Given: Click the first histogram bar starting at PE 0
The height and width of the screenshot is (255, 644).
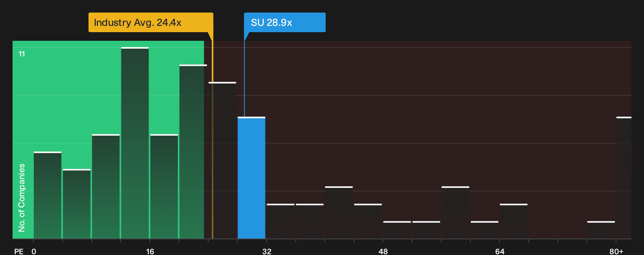Looking at the screenshot, I should coord(48,195).
